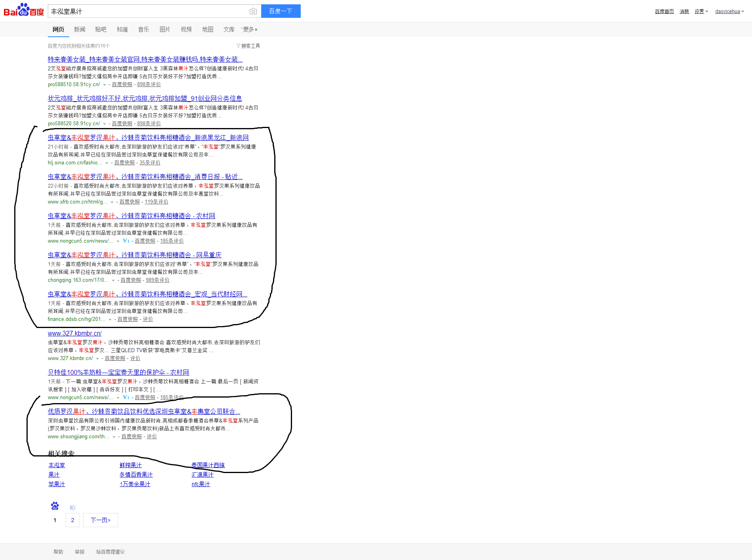752x560 pixels.
Task: Open 举报 footer link
Action: (x=80, y=552)
